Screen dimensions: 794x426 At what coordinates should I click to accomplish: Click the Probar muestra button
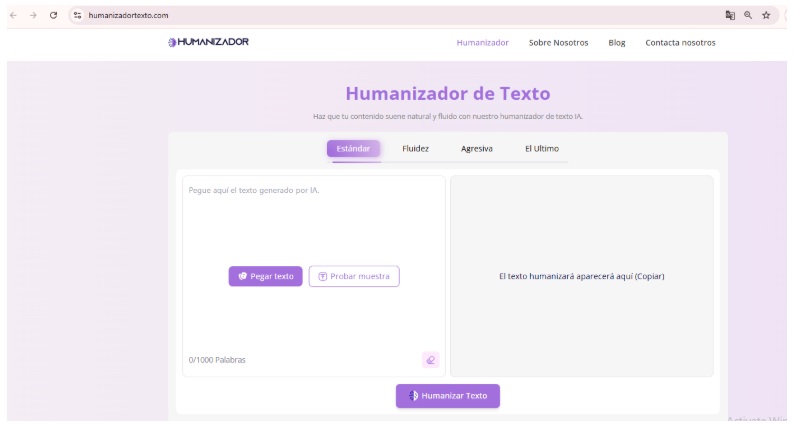coord(354,276)
